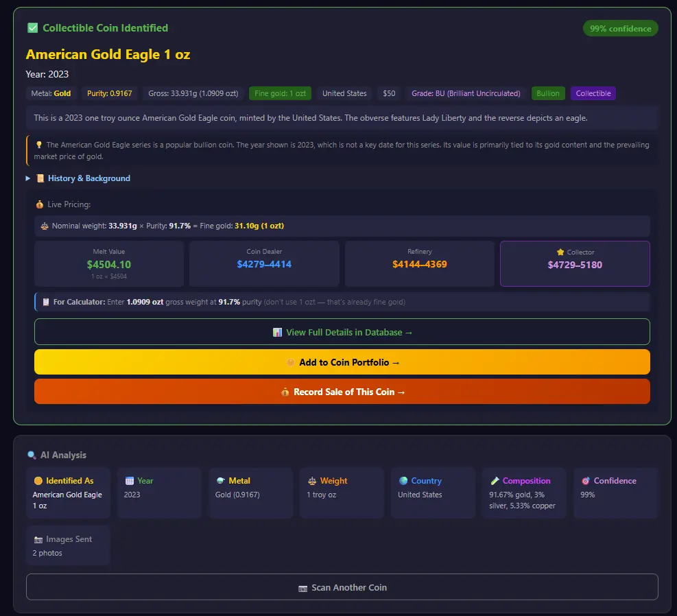Click the magnifier icon beside AI Analysis
The image size is (677, 616).
point(32,455)
